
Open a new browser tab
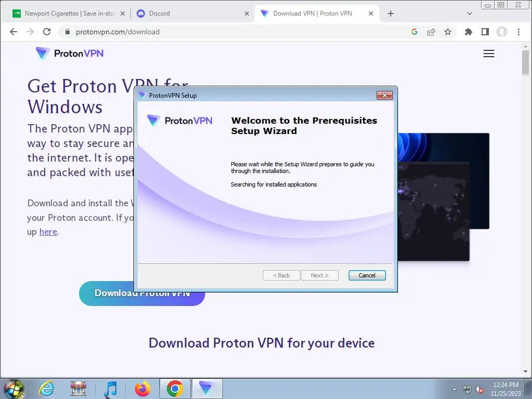coord(391,14)
